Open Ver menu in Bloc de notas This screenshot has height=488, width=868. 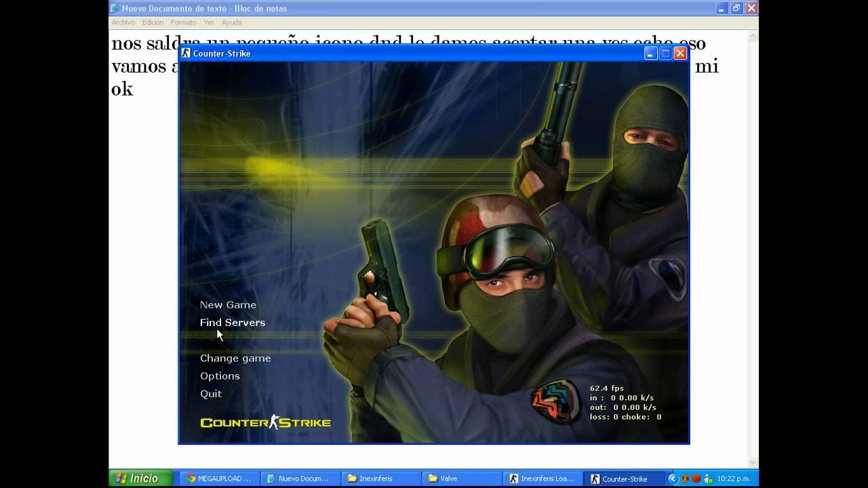pyautogui.click(x=209, y=22)
